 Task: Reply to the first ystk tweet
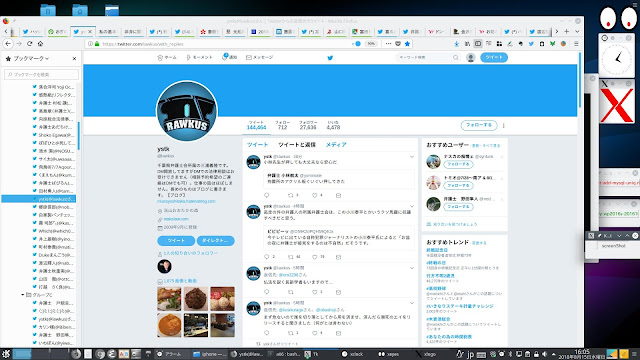(x=267, y=196)
